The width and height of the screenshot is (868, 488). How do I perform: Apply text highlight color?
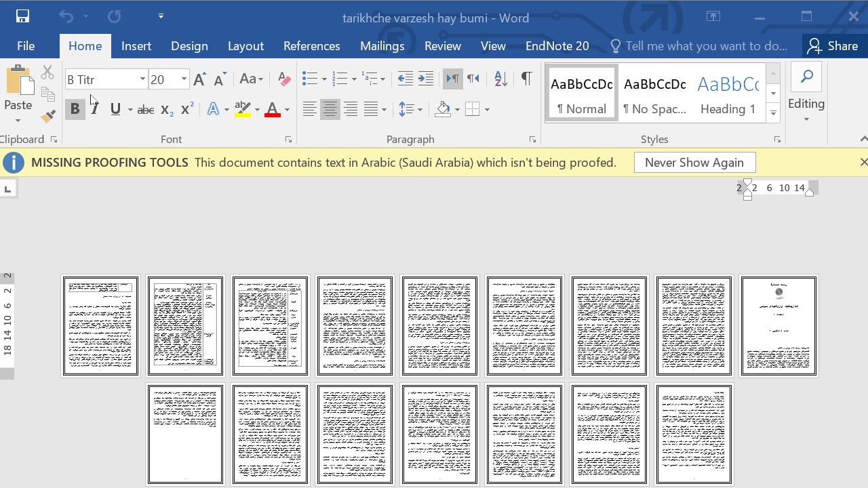[242, 109]
